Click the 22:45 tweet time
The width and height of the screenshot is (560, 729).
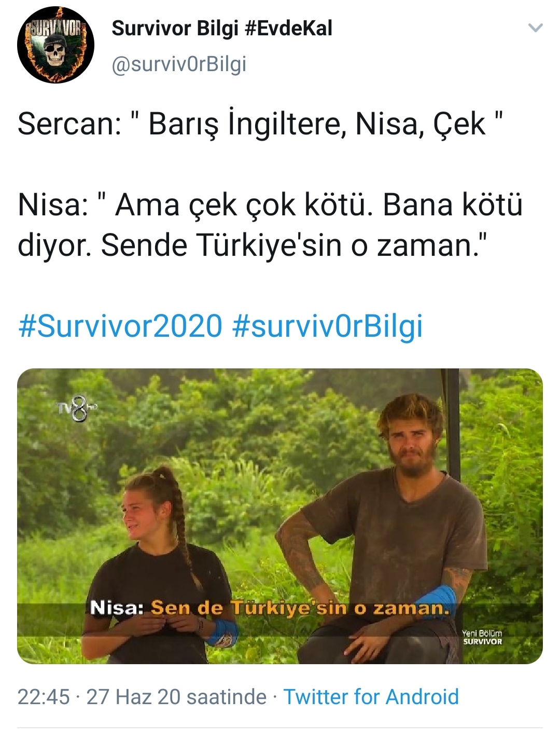(44, 697)
